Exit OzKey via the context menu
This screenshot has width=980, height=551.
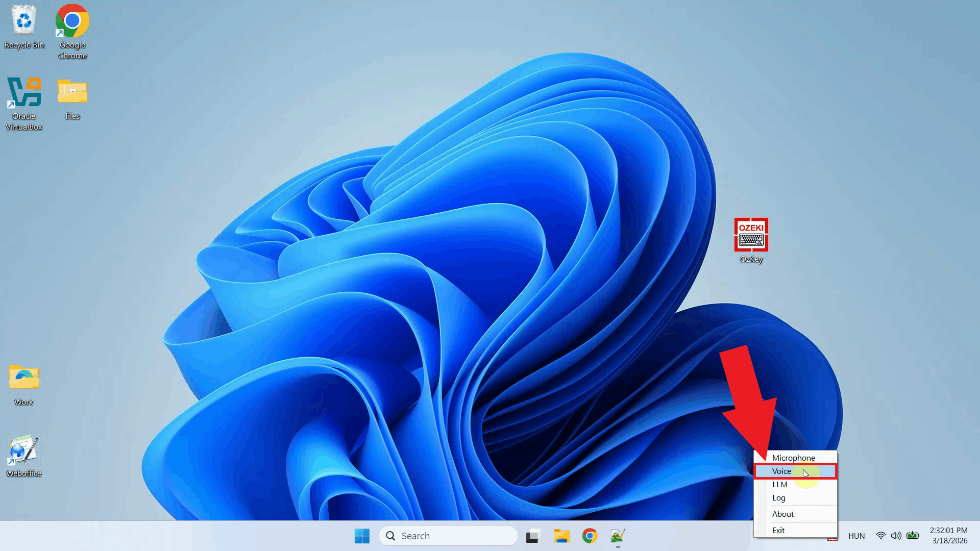coord(778,530)
